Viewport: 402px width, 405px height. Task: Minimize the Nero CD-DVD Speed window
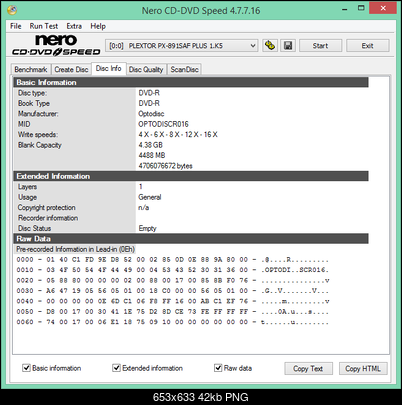tap(345, 9)
